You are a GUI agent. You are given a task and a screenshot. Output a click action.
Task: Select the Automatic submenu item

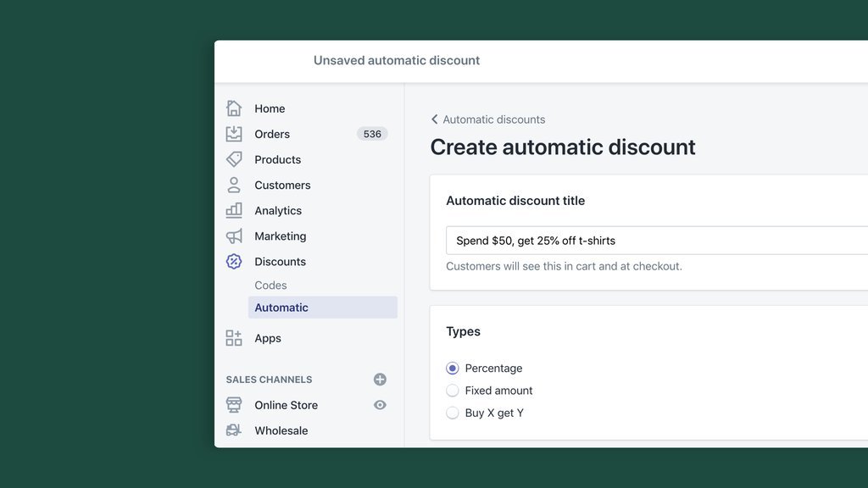281,308
